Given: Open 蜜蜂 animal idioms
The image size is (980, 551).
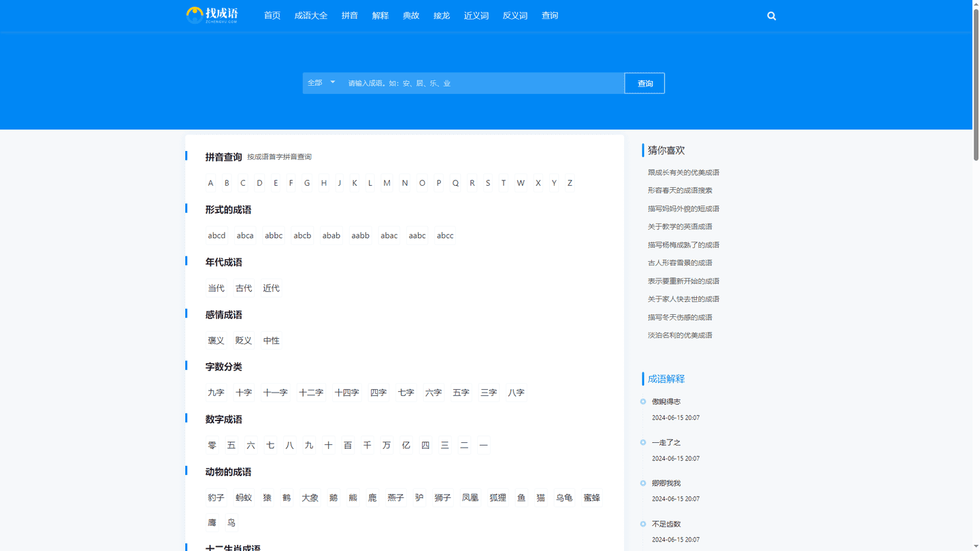Looking at the screenshot, I should pyautogui.click(x=592, y=498).
